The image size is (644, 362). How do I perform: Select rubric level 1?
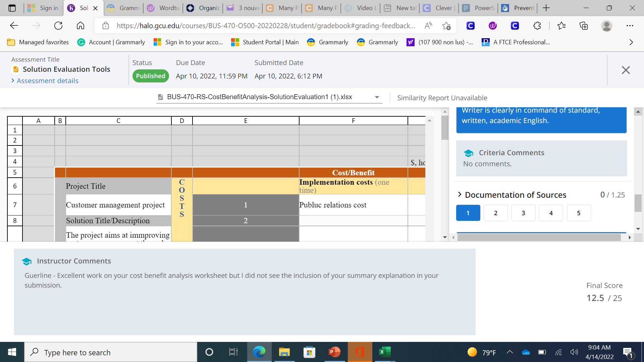click(x=468, y=213)
